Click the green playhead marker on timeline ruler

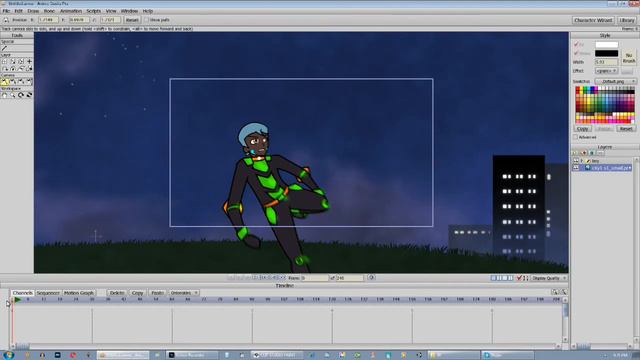click(x=18, y=300)
